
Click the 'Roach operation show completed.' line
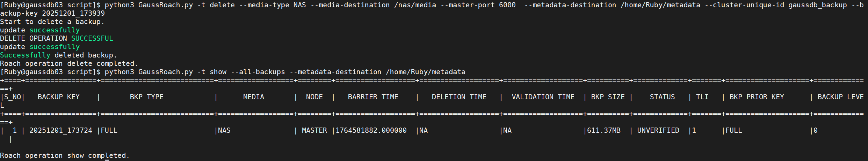[65, 155]
